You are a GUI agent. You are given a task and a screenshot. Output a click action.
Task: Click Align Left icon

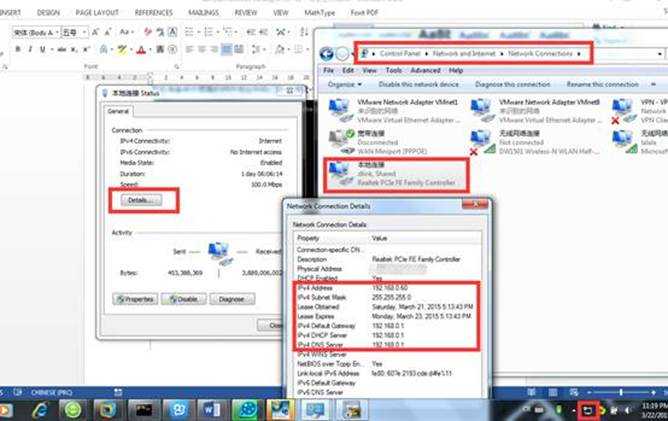point(190,49)
